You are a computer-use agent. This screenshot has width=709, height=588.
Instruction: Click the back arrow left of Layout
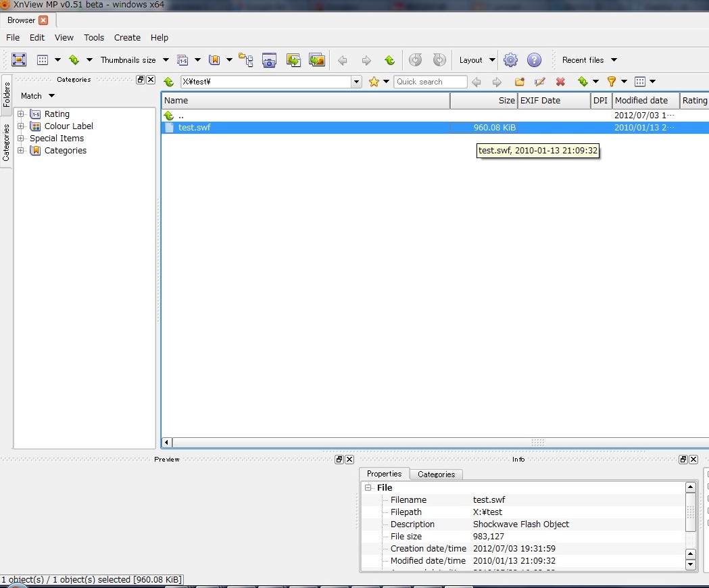[343, 60]
